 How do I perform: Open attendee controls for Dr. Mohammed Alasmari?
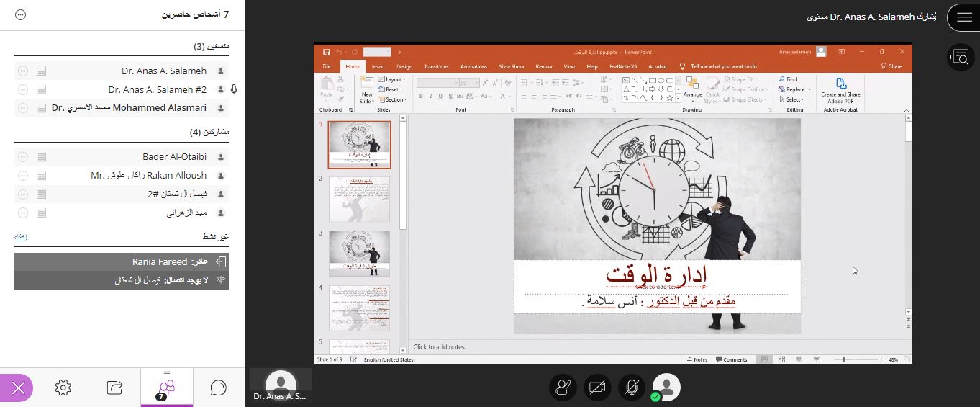(22, 108)
